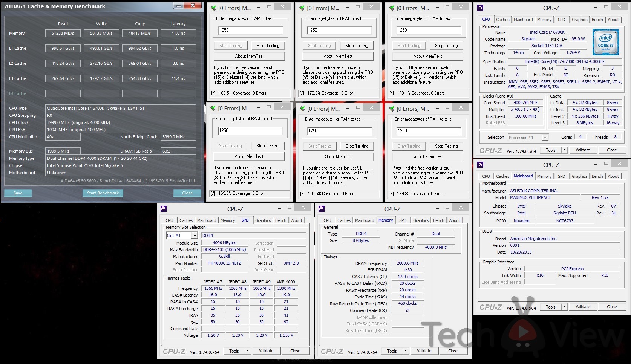This screenshot has width=631, height=364.
Task: Click Memory Latency value 41.0 ns
Action: 178,33
